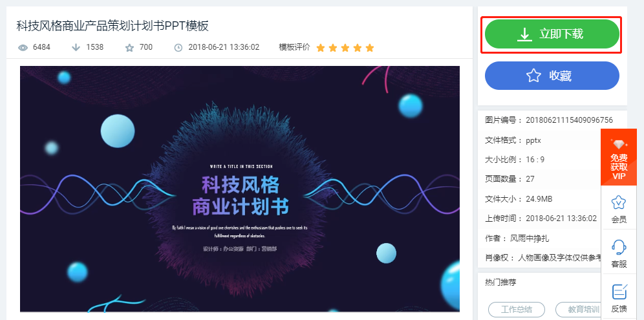Click the third rating star of 模板评价
The image size is (644, 320).
(345, 48)
